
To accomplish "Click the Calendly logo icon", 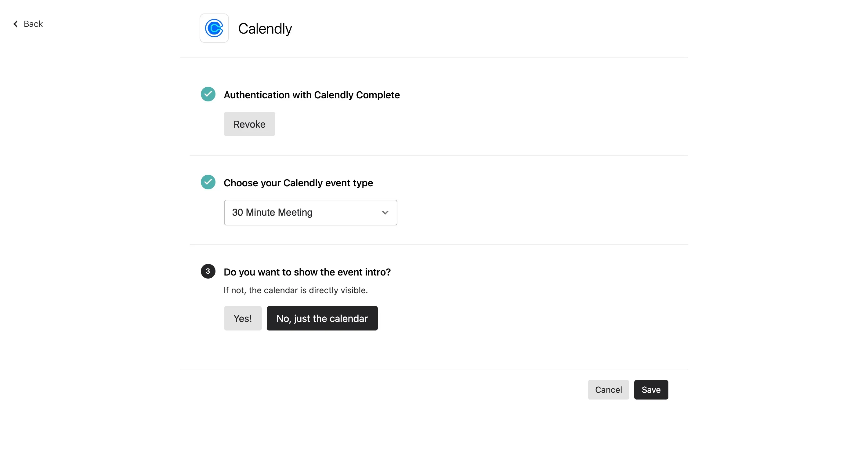I will tap(214, 28).
